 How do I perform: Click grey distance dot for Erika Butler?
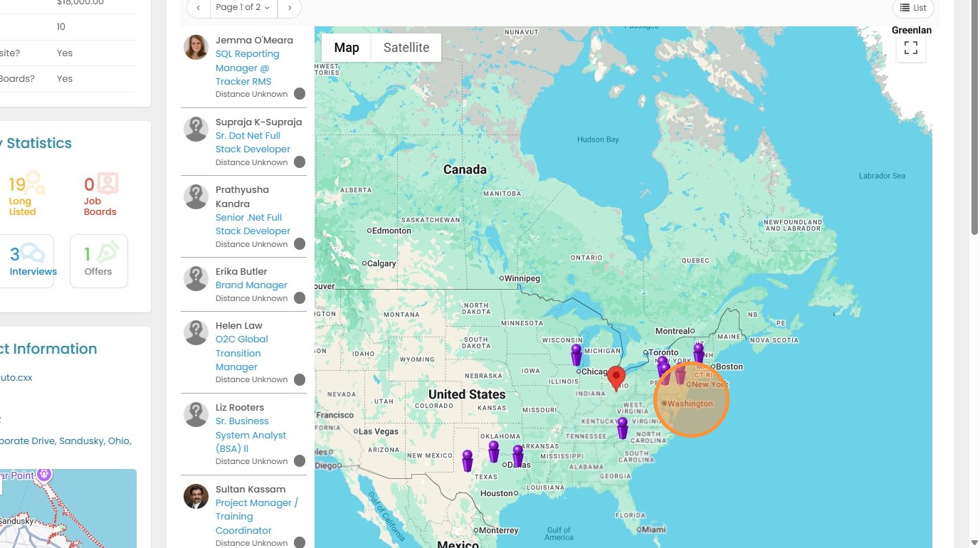300,298
